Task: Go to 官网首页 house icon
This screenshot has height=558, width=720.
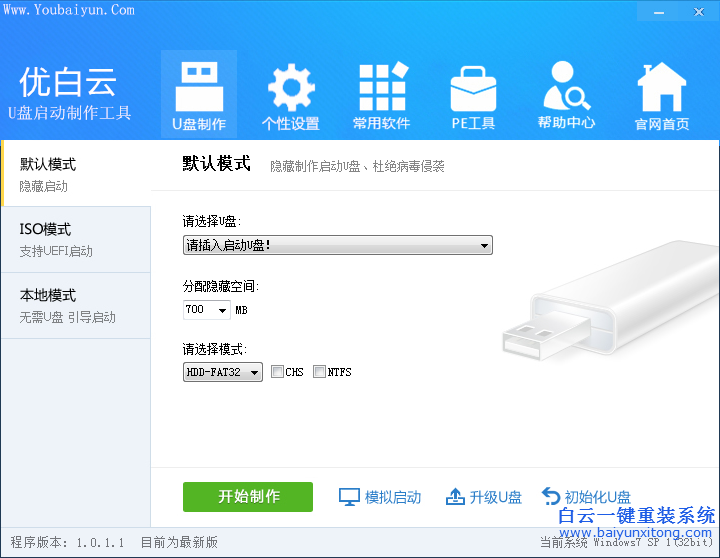Action: (x=661, y=90)
